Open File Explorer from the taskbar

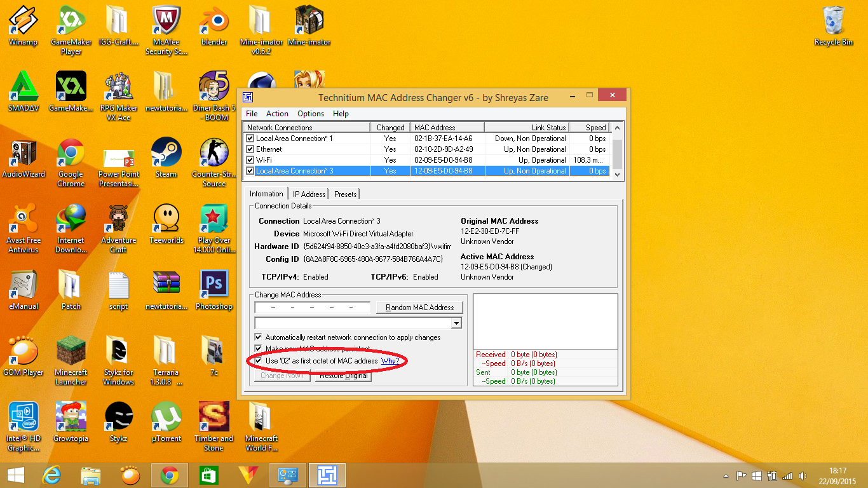coord(91,475)
